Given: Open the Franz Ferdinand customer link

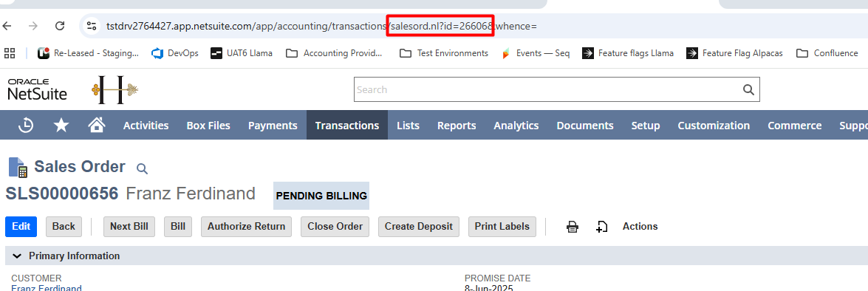Looking at the screenshot, I should (47, 288).
